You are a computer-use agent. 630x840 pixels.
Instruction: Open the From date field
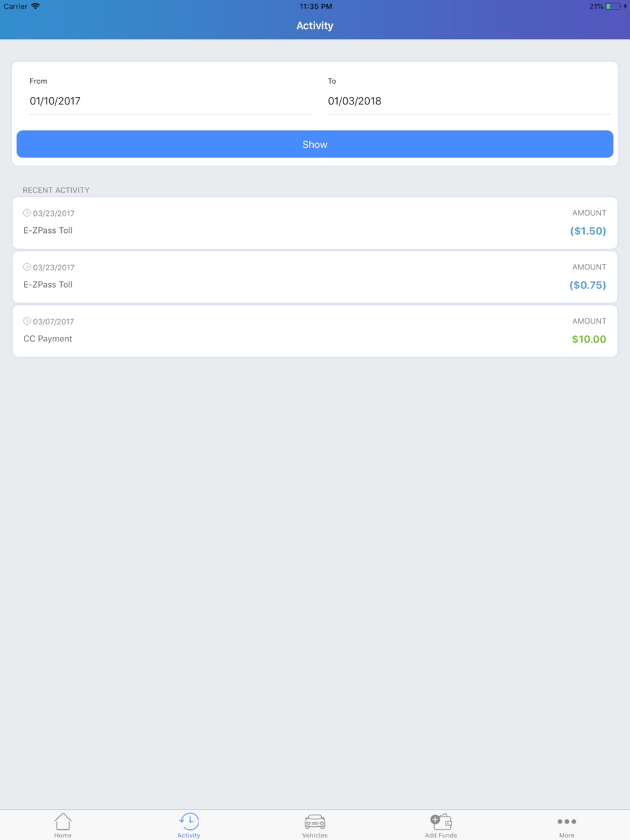(170, 101)
